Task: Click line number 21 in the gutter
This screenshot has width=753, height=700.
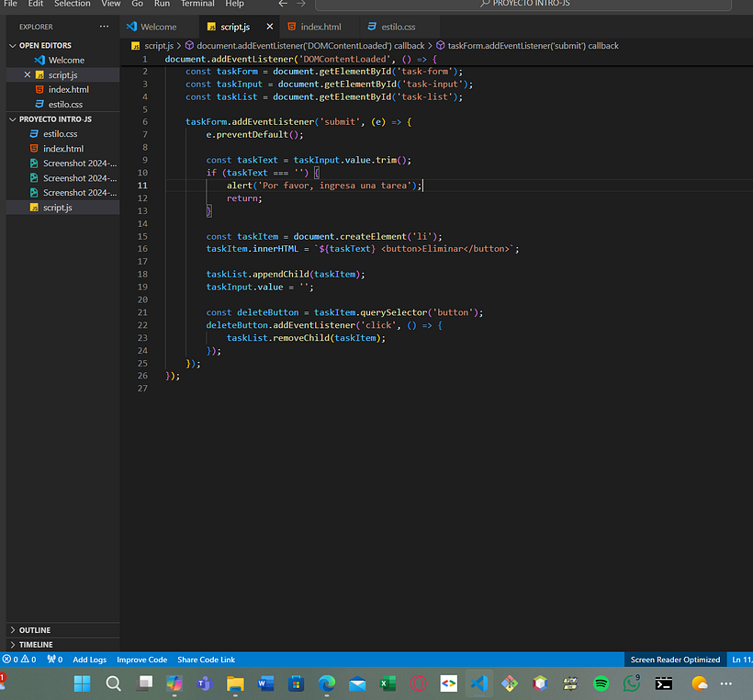Action: [x=142, y=312]
